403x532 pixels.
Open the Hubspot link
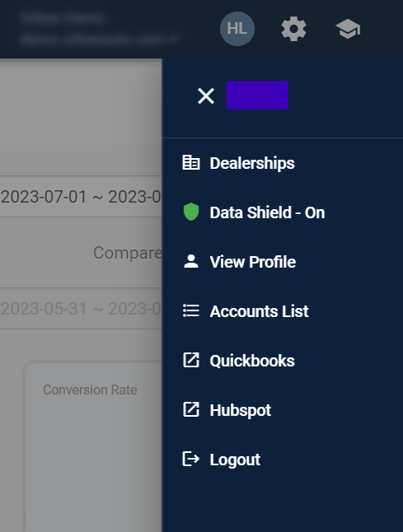241,410
